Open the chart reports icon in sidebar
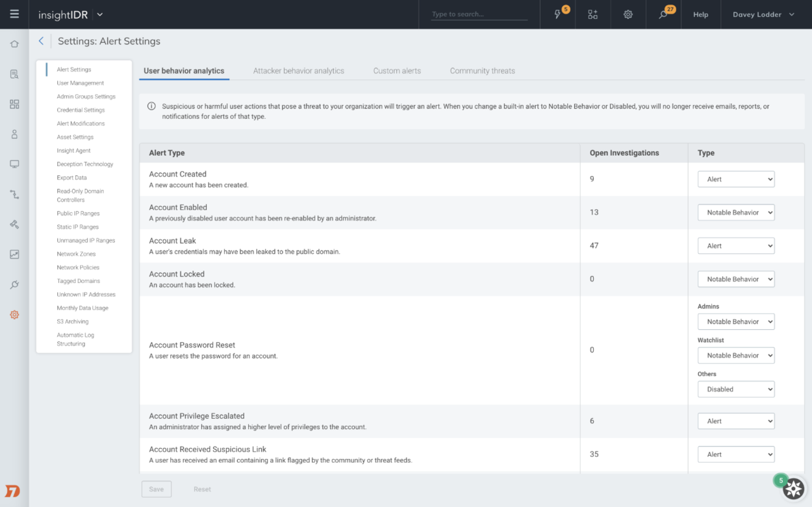The height and width of the screenshot is (507, 812). point(14,254)
